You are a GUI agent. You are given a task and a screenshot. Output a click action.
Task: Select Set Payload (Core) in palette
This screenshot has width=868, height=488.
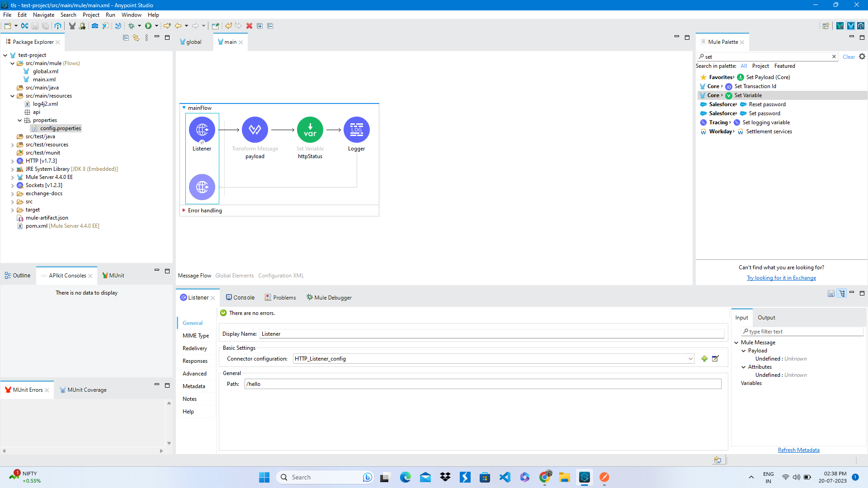pyautogui.click(x=768, y=77)
